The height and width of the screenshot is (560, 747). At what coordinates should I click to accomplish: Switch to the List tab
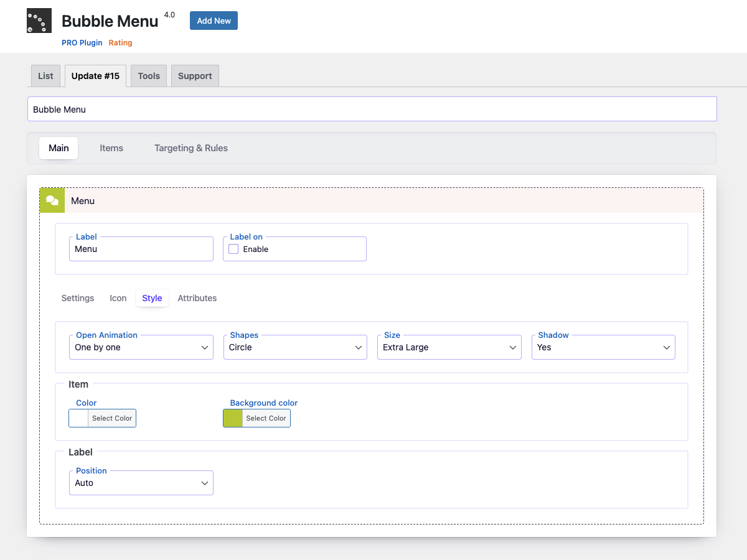46,76
